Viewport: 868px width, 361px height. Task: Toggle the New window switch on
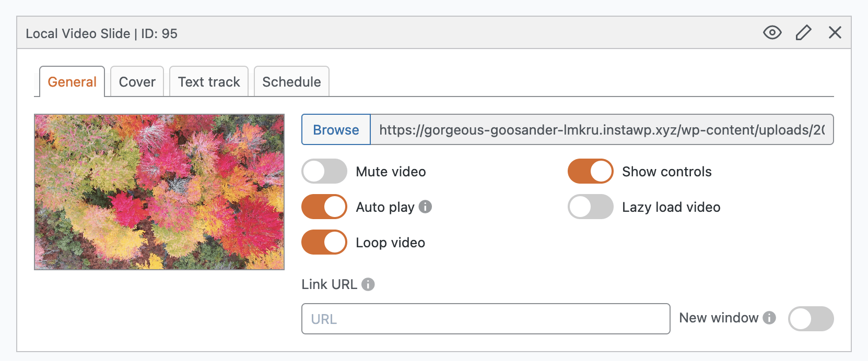(811, 319)
